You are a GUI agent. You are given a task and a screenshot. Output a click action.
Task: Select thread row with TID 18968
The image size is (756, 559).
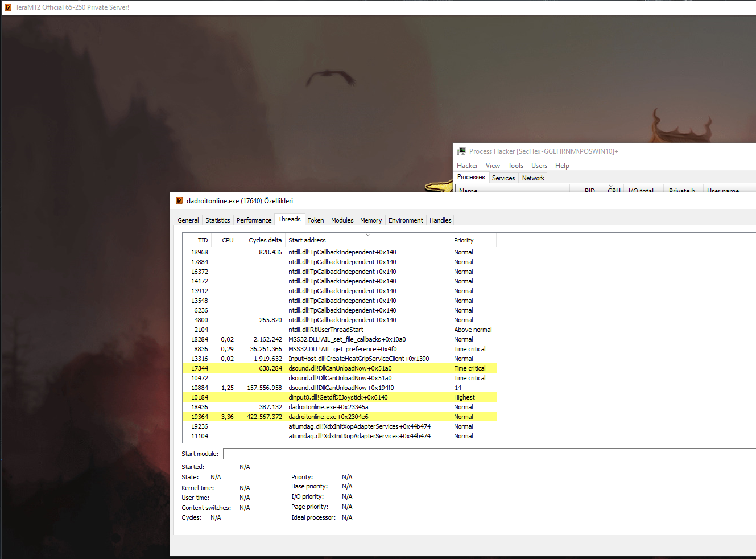pyautogui.click(x=340, y=252)
